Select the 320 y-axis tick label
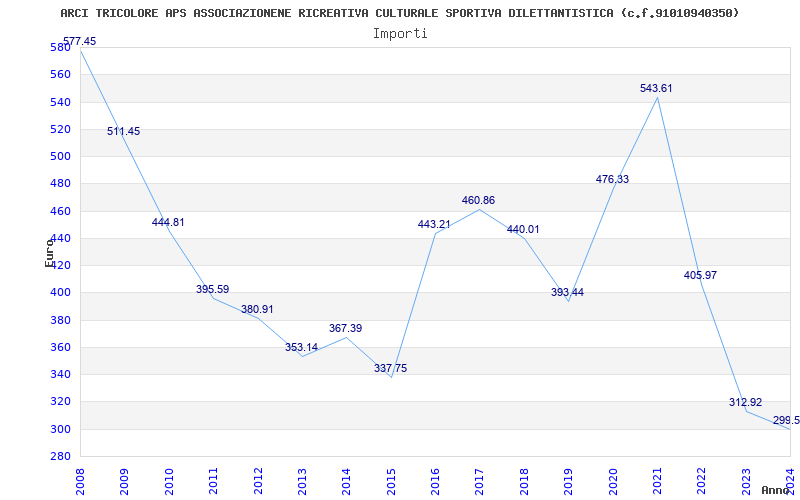The height and width of the screenshot is (500, 800). tap(60, 402)
